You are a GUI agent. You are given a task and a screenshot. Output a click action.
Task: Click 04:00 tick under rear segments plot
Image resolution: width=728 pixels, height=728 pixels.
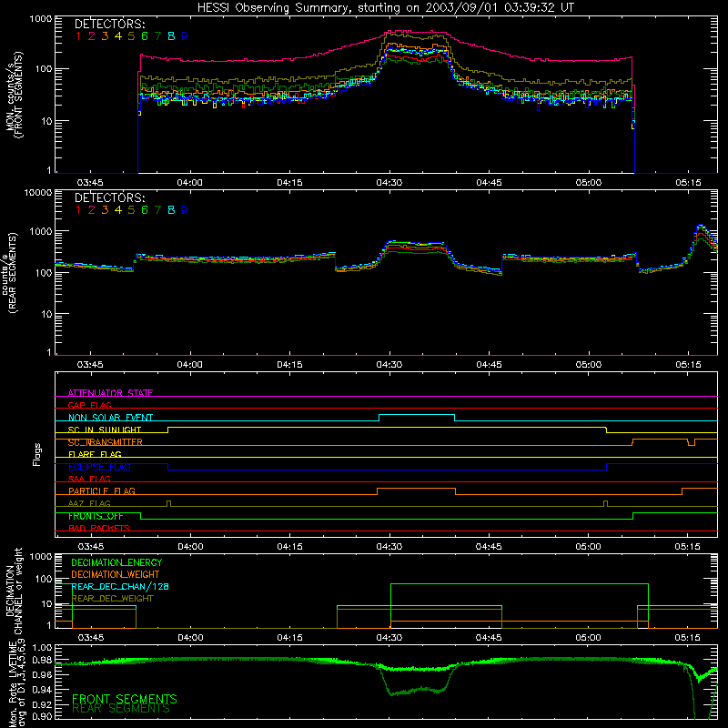click(x=189, y=365)
